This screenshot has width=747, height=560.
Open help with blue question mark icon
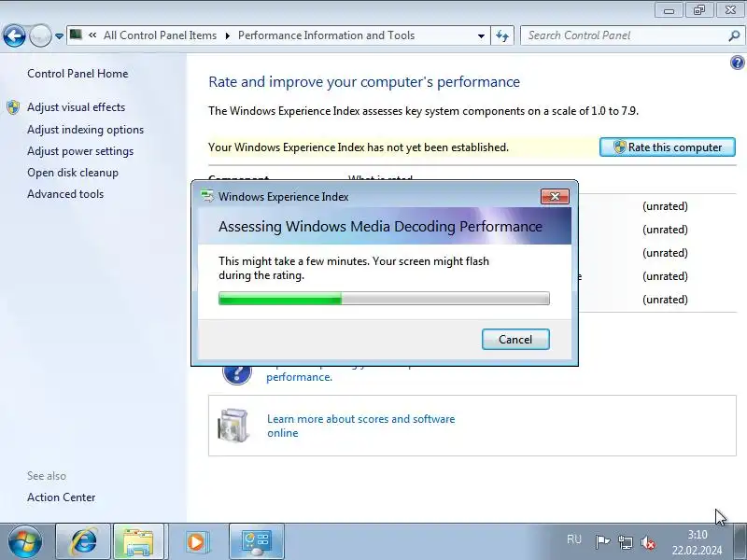(737, 63)
